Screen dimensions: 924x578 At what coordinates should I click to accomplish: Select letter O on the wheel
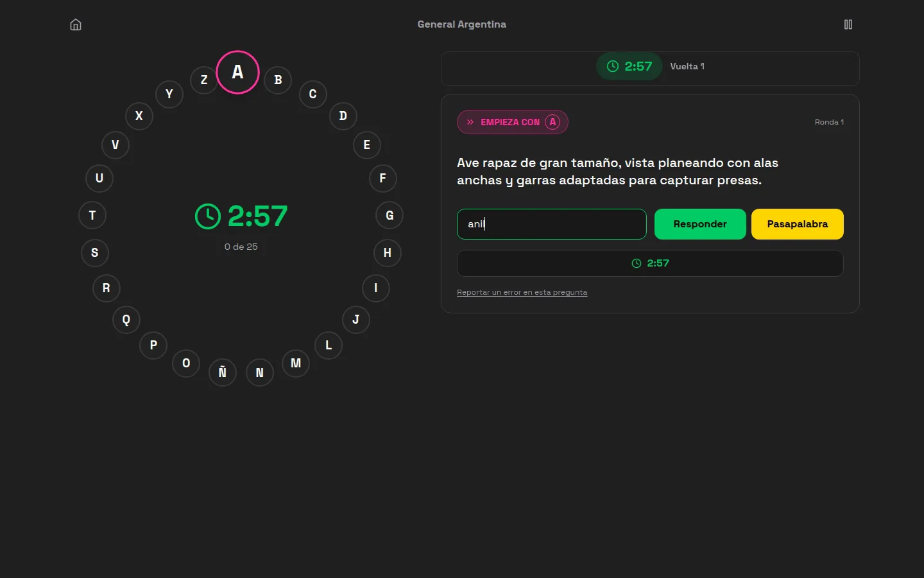[x=185, y=363]
